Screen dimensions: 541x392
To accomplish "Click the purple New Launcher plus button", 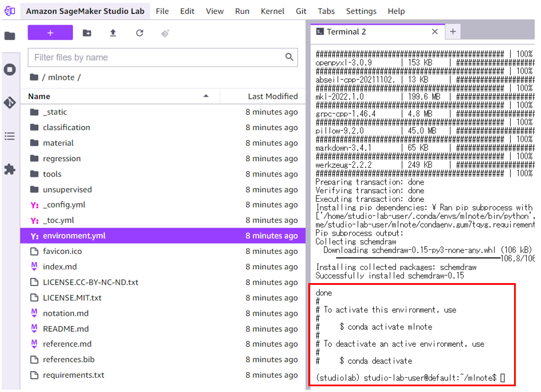I will (50, 33).
